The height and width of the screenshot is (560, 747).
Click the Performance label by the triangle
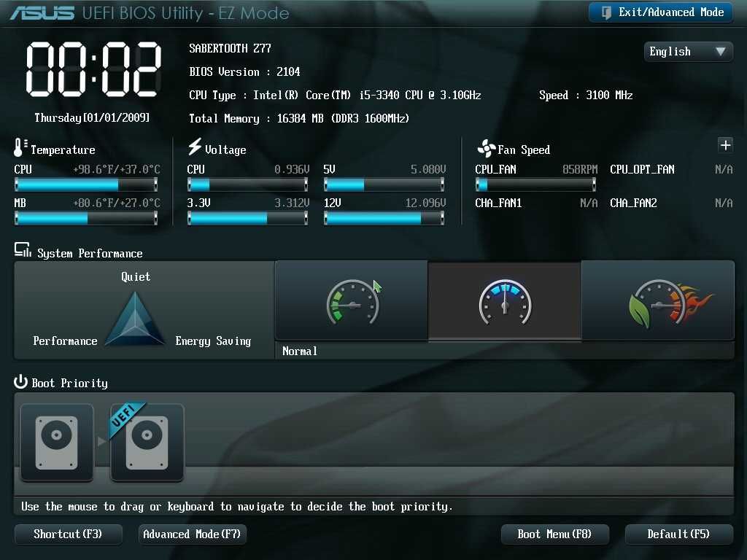tap(65, 341)
